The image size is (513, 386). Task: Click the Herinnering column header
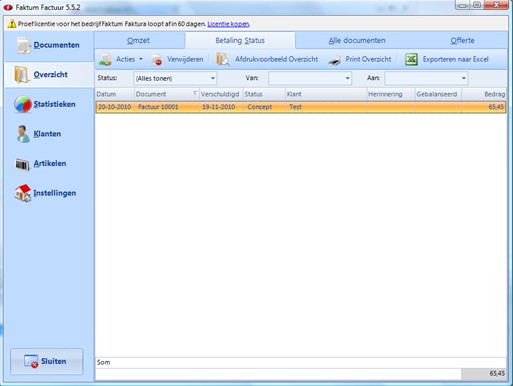point(391,94)
